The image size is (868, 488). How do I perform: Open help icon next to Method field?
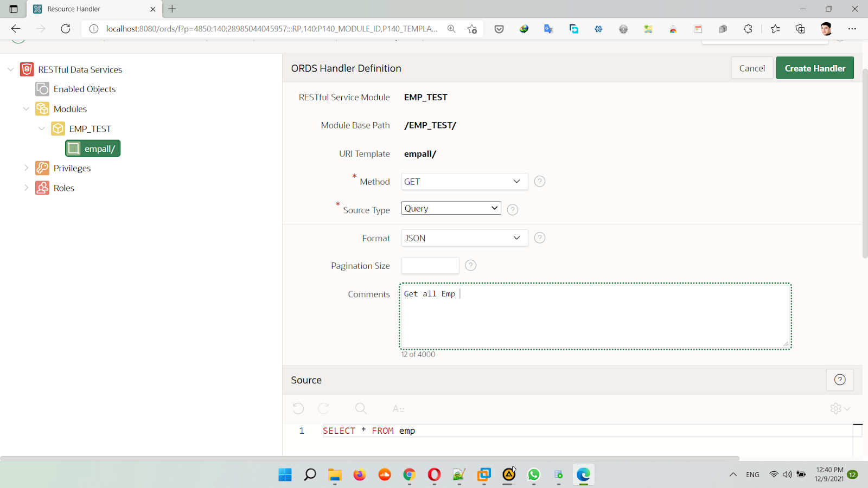coord(539,182)
